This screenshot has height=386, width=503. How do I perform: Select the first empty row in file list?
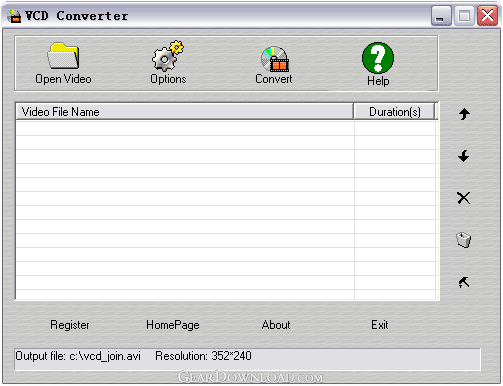[226, 128]
